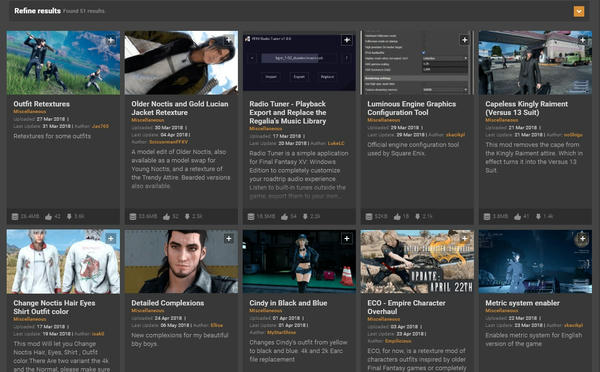Viewport: 600px width, 372px height.
Task: Open the Cindy in Black and Blue author link
Action: point(281,333)
